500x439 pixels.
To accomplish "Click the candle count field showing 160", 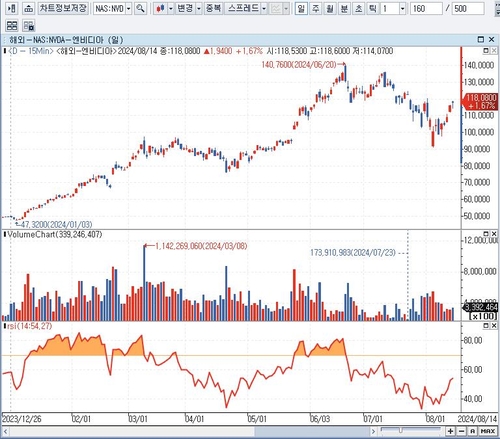I will (x=427, y=8).
